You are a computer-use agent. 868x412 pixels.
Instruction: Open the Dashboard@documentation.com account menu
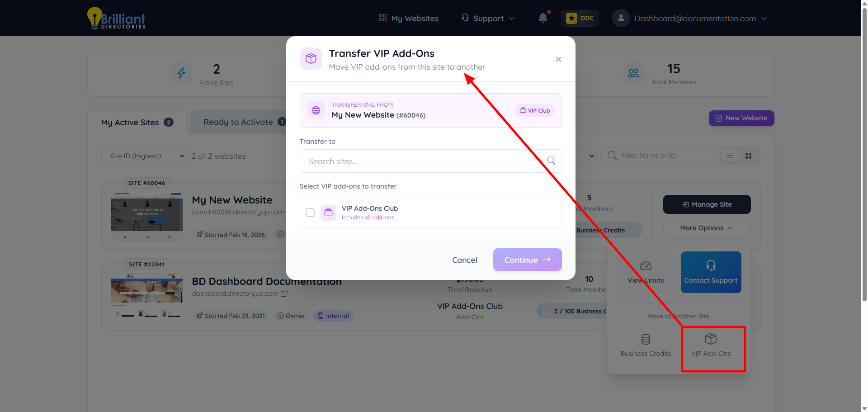click(690, 18)
